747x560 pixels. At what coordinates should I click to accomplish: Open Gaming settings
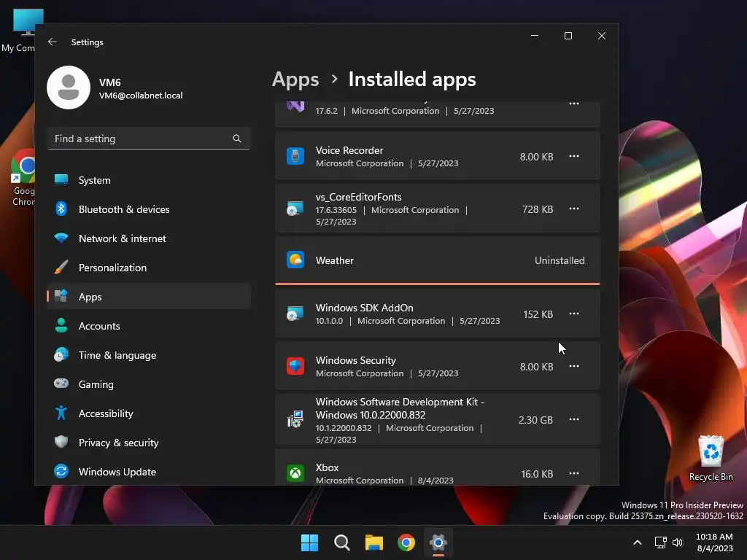(x=149, y=384)
